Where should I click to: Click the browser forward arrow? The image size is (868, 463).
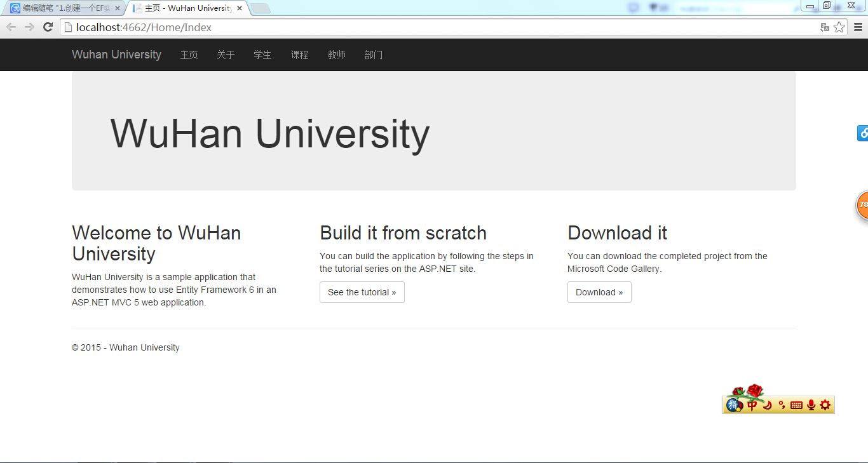29,27
